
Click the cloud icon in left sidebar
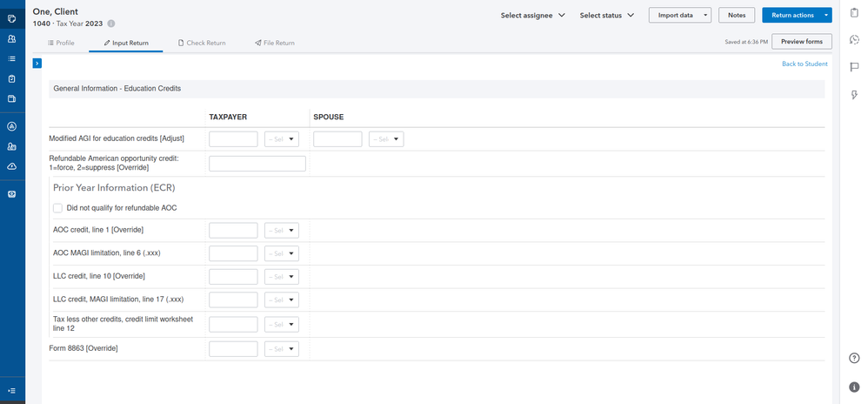[12, 165]
